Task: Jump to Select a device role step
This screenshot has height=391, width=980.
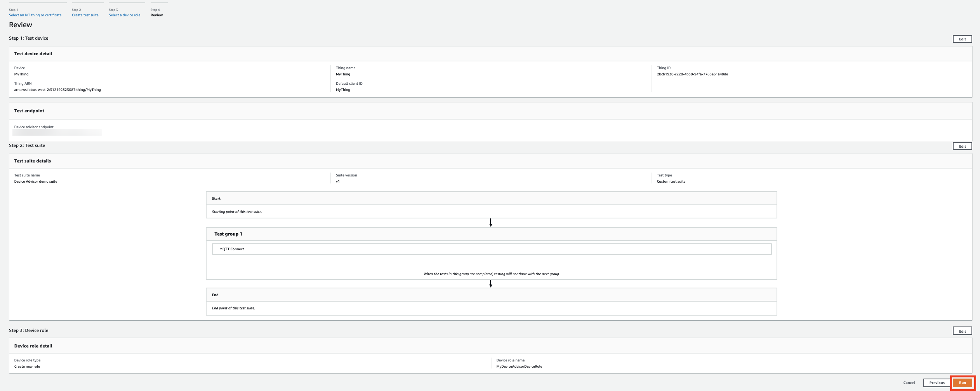Action: click(124, 15)
